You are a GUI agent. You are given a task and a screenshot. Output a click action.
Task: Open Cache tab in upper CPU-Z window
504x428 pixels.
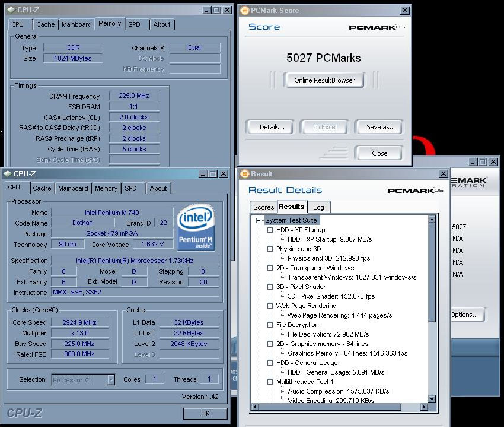coord(45,24)
